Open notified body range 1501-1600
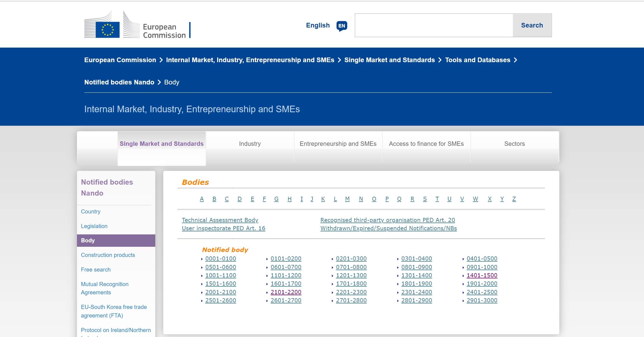This screenshot has height=337, width=644. (x=221, y=284)
